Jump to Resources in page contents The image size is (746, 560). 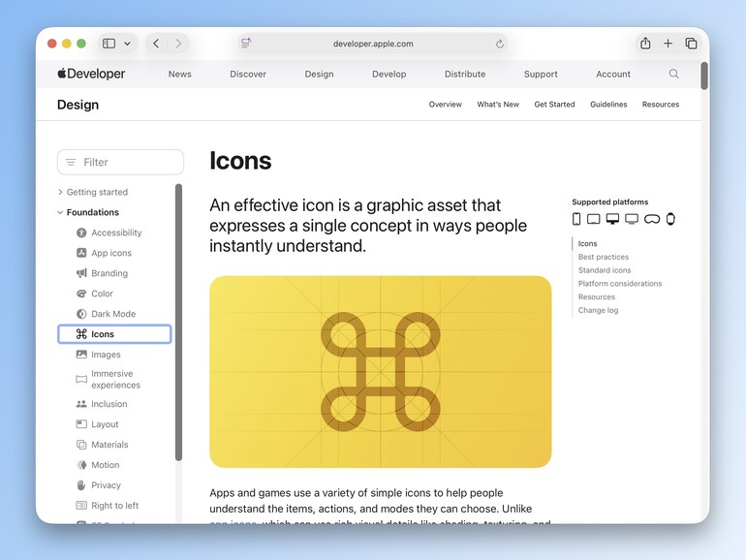point(597,296)
